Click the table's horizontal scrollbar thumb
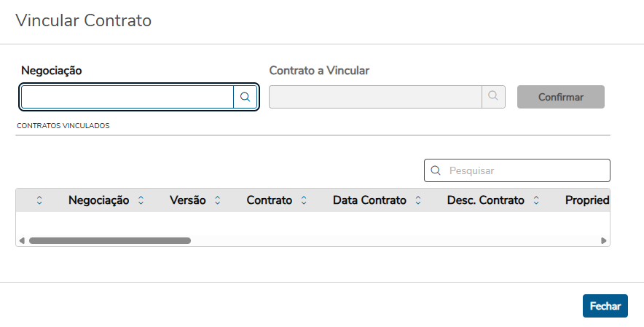Screen dimensions: 644x327 click(x=109, y=240)
